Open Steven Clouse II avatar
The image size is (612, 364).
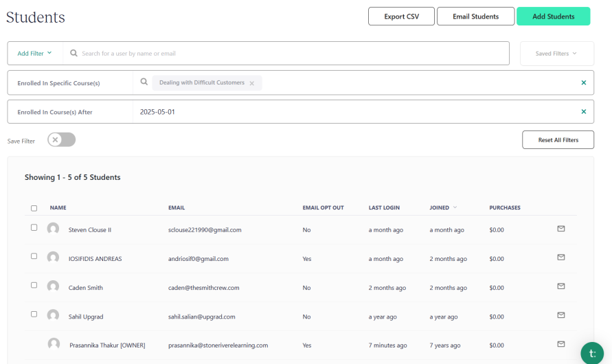53,228
